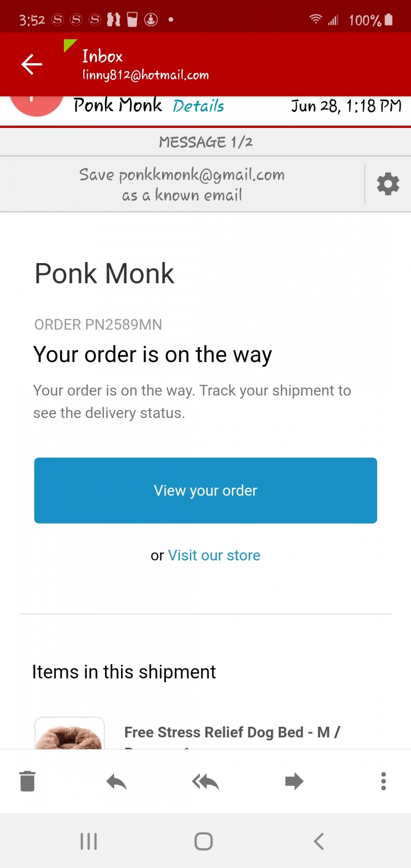Image resolution: width=411 pixels, height=868 pixels.
Task: Go back using the arrow in header
Action: (32, 64)
